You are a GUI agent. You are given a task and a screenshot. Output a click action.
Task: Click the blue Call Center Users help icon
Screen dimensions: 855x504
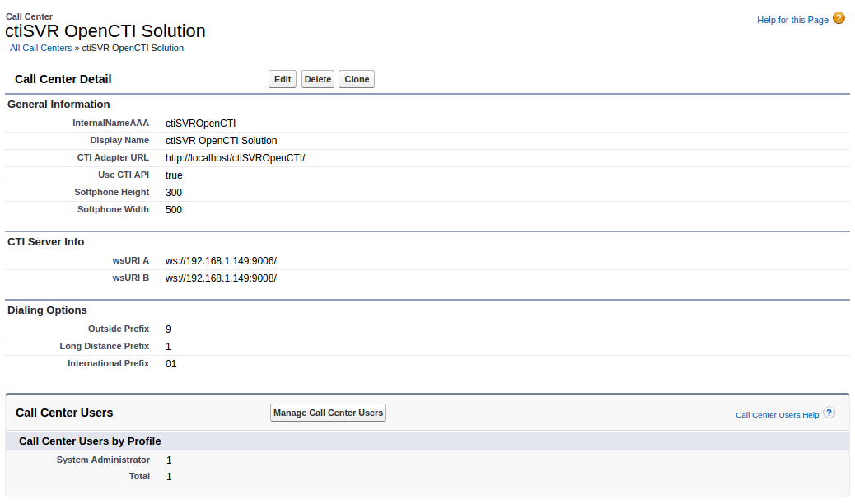tap(829, 413)
